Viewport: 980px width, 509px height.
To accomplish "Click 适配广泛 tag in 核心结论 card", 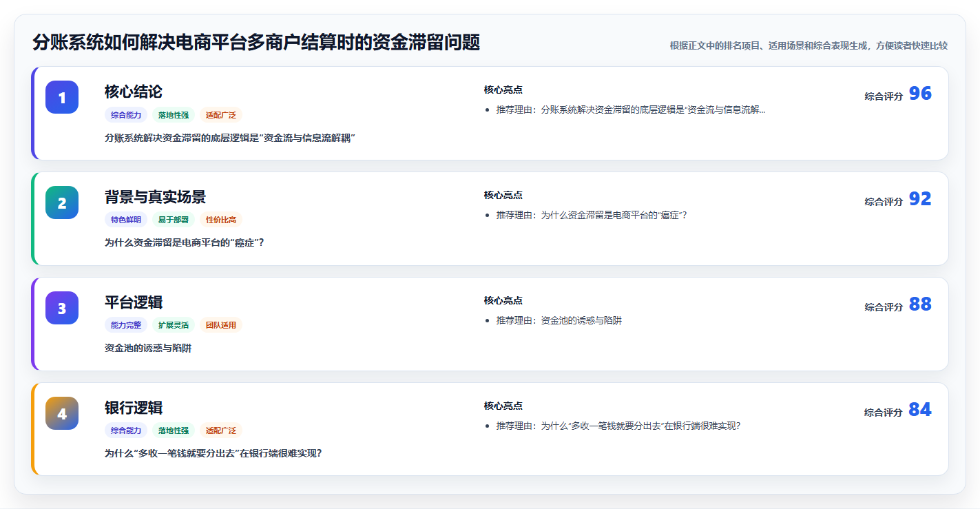I will pos(221,115).
